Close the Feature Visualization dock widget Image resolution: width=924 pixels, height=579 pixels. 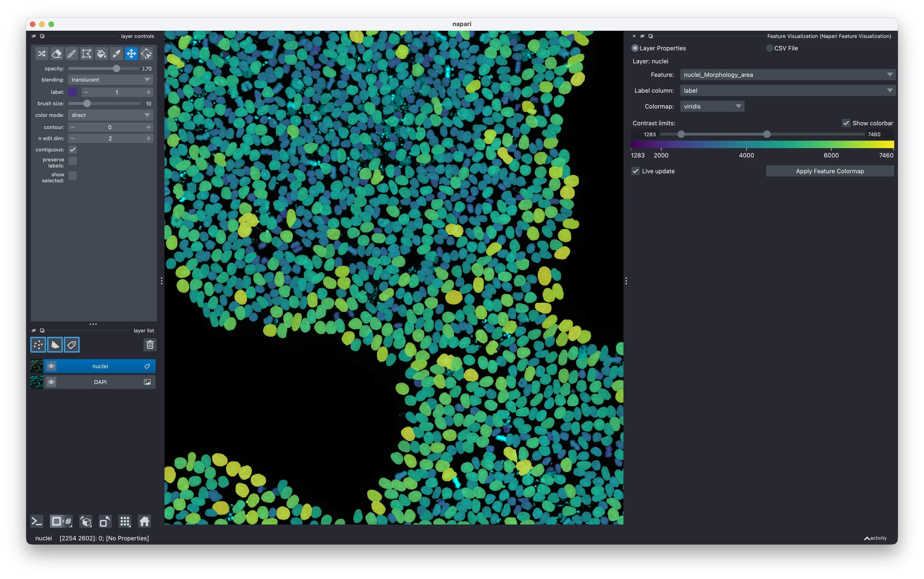click(634, 36)
